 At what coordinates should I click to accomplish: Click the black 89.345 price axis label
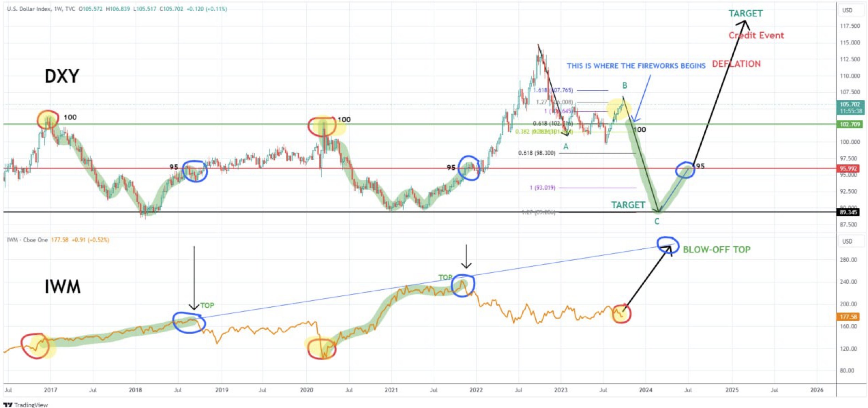[848, 212]
